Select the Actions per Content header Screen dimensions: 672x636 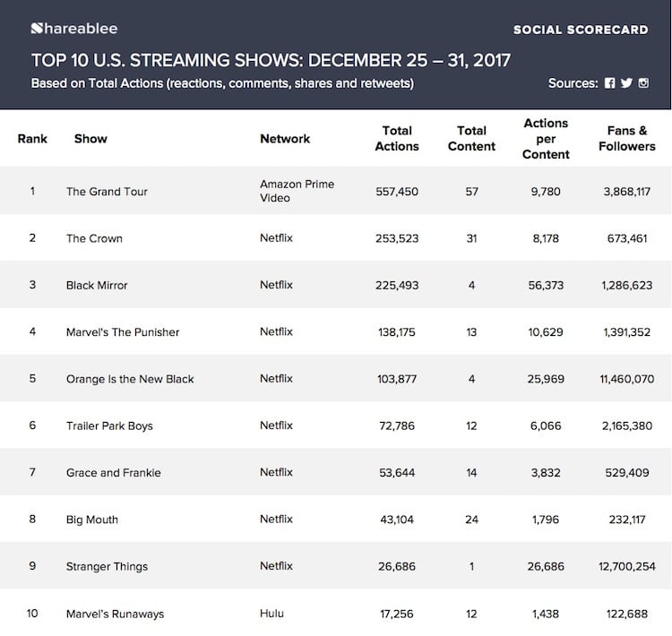coord(546,139)
